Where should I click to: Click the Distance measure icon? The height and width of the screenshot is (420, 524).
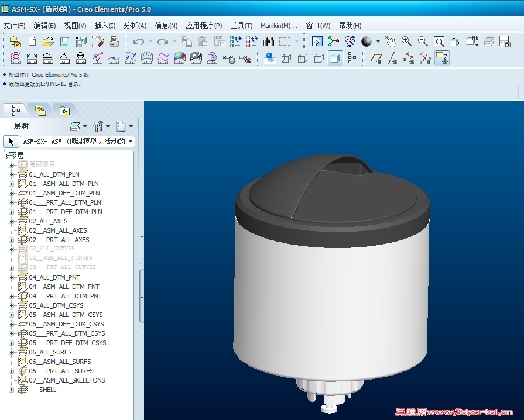tap(32, 58)
